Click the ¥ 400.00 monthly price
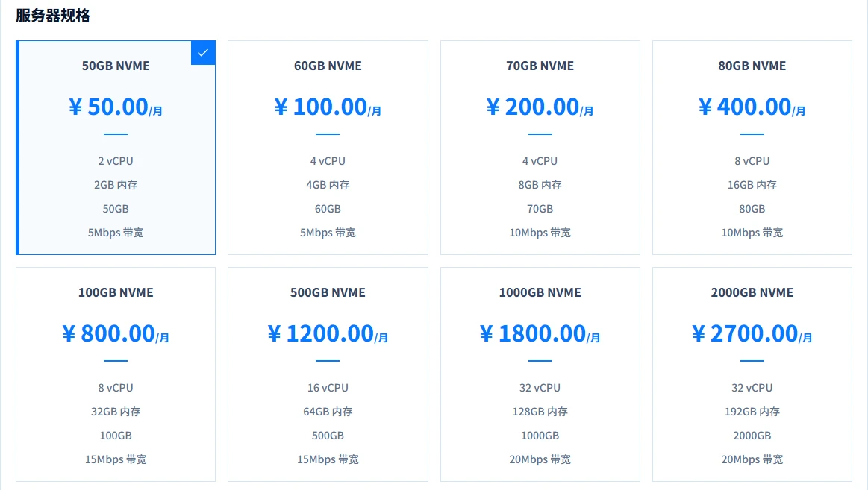Image resolution: width=868 pixels, height=490 pixels. (752, 107)
